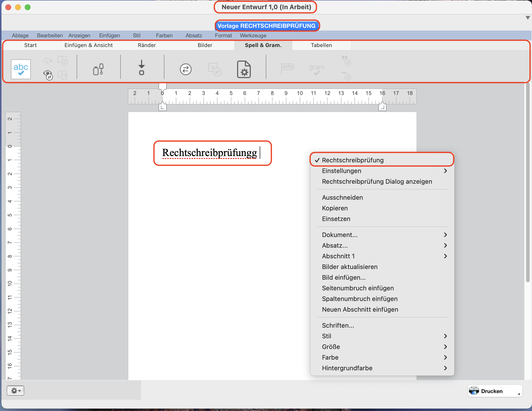The height and width of the screenshot is (411, 532).
Task: Click the left indent marker on ruler
Action: (162, 106)
